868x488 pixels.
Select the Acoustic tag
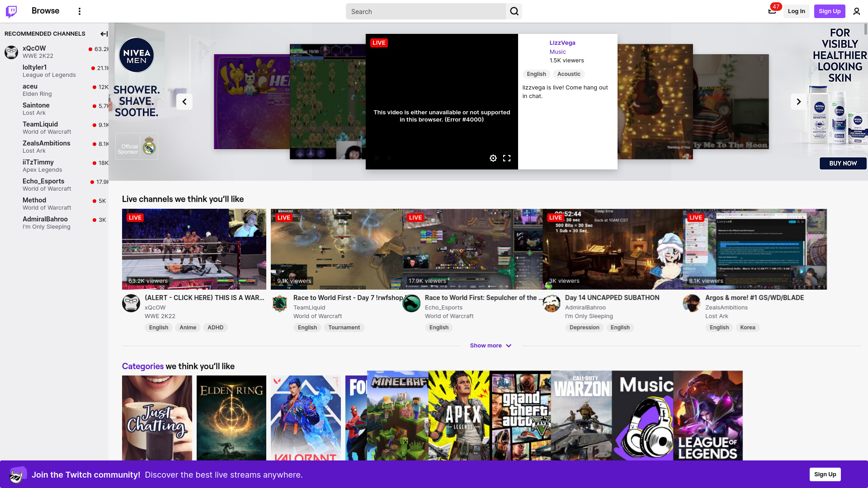click(x=569, y=74)
